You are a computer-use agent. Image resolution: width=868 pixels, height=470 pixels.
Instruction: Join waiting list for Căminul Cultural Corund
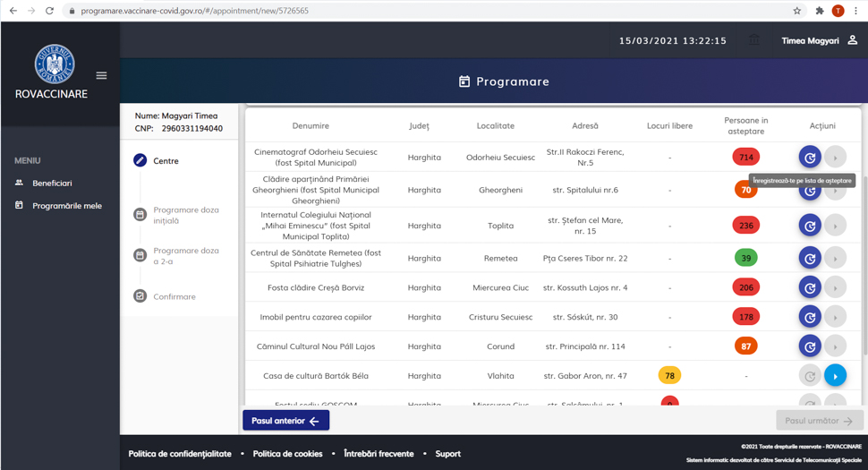(x=809, y=346)
